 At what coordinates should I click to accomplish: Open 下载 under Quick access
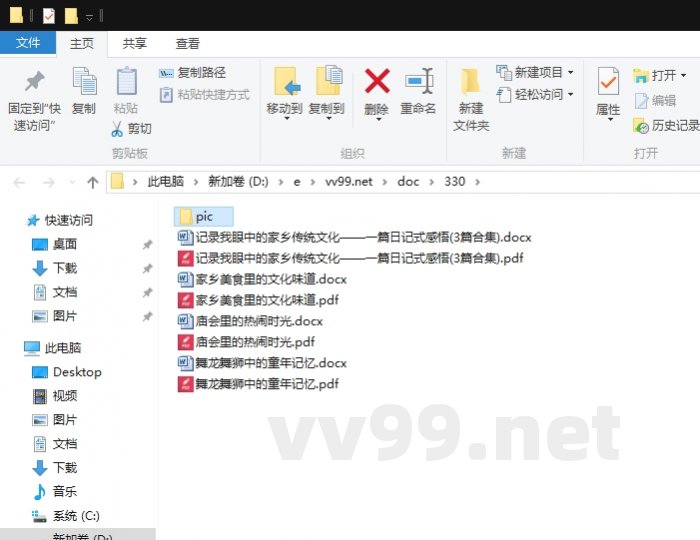click(x=55, y=268)
